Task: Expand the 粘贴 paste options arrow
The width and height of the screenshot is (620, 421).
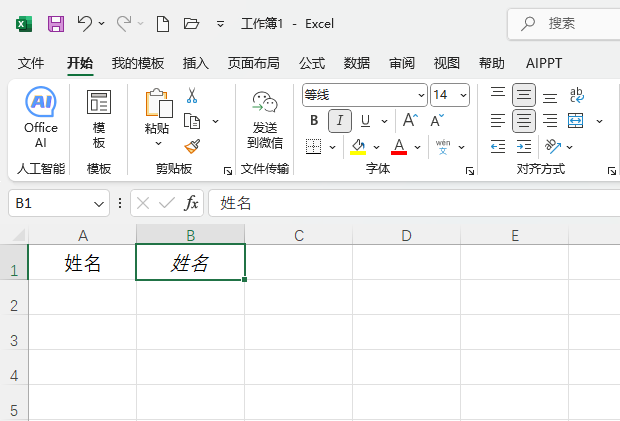Action: pyautogui.click(x=158, y=143)
